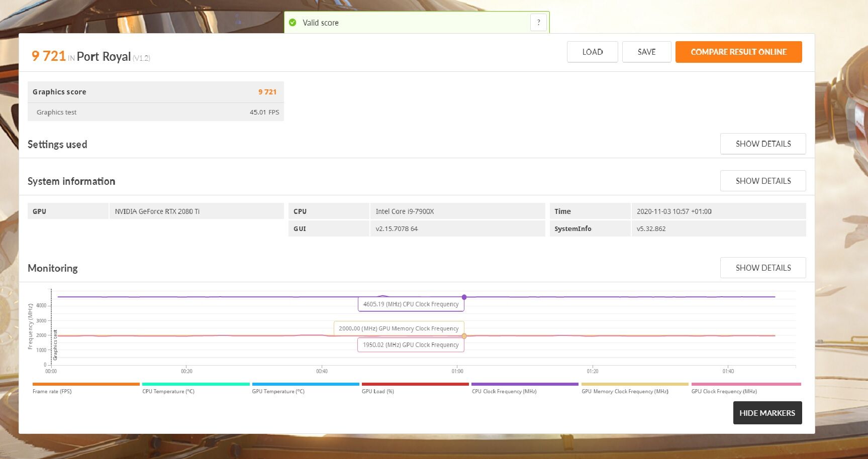Click the Graphics score label
The width and height of the screenshot is (868, 459).
[59, 92]
